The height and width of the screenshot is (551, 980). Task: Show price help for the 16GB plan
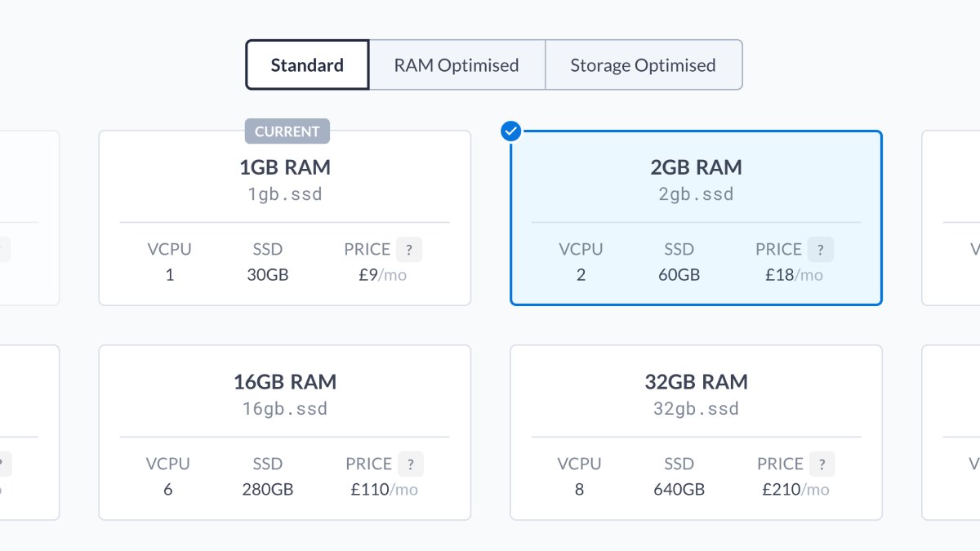(411, 464)
